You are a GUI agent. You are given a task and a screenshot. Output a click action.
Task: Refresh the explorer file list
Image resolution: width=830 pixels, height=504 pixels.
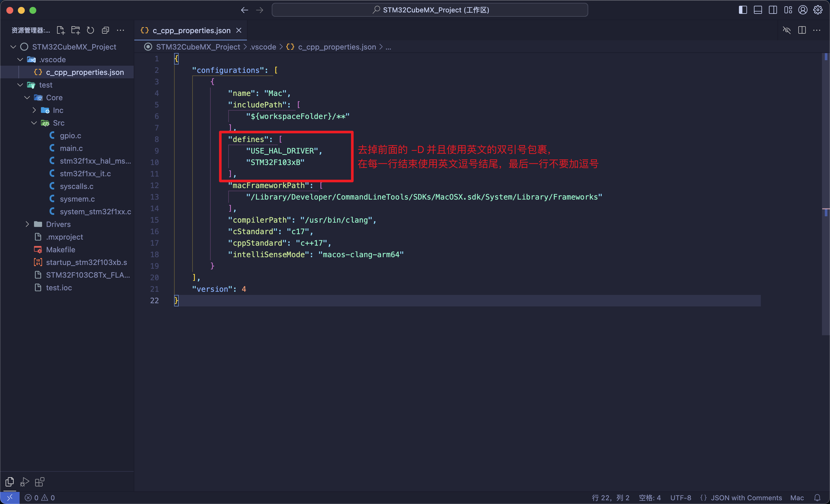pos(90,30)
